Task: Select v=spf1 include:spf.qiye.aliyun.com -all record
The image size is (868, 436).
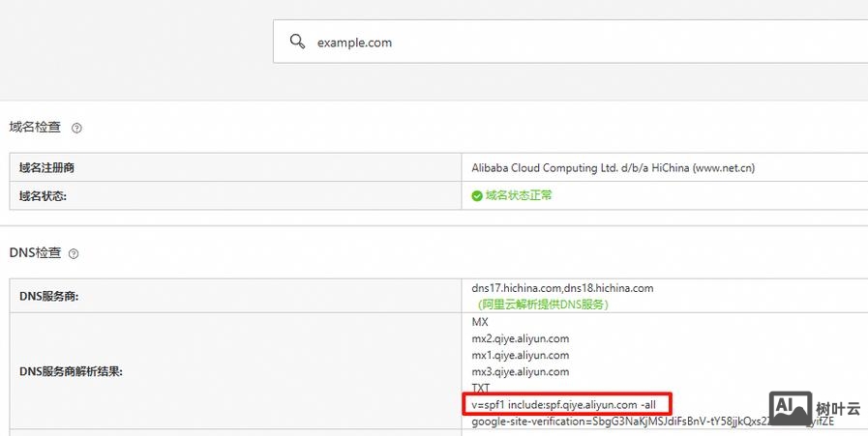Action: point(563,405)
